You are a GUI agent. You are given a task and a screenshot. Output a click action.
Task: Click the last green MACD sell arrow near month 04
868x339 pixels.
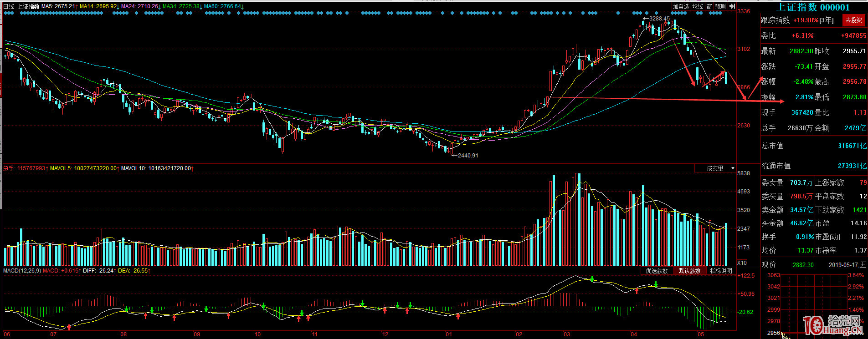656,284
